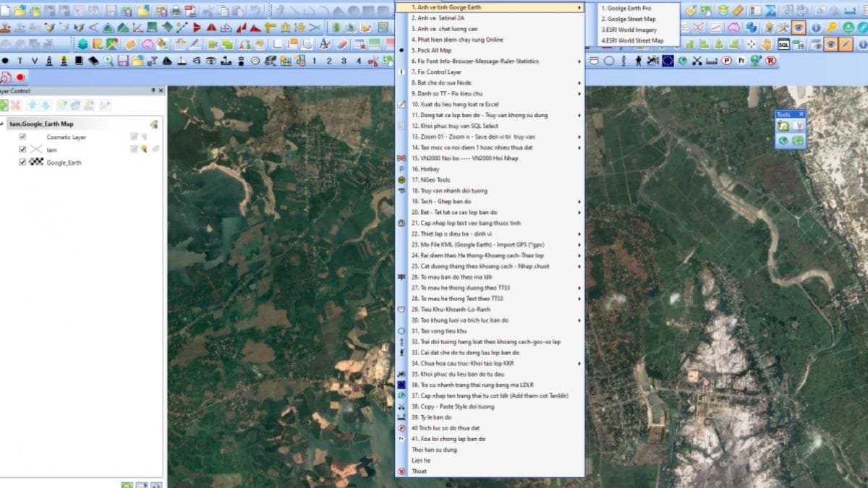The image size is (868, 488).
Task: Open the globe icon in the Tools panel
Action: coord(783,140)
